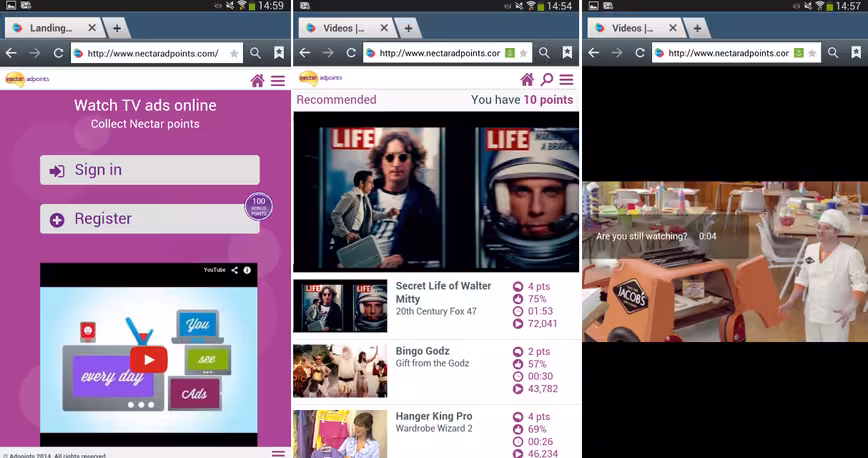Viewport: 868px width, 458px height.
Task: Open the large Walter Mitty featured video
Action: point(436,192)
